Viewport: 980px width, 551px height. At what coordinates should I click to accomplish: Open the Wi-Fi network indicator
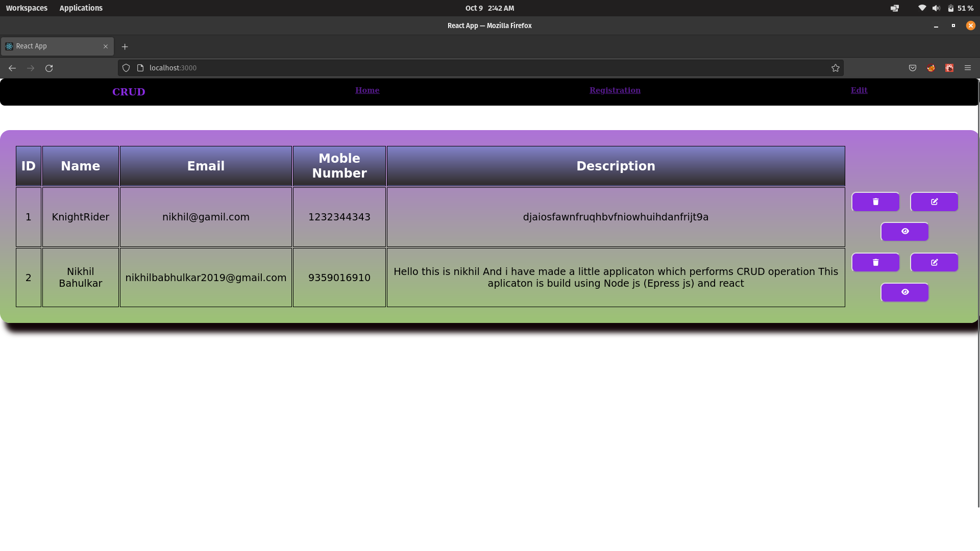922,8
